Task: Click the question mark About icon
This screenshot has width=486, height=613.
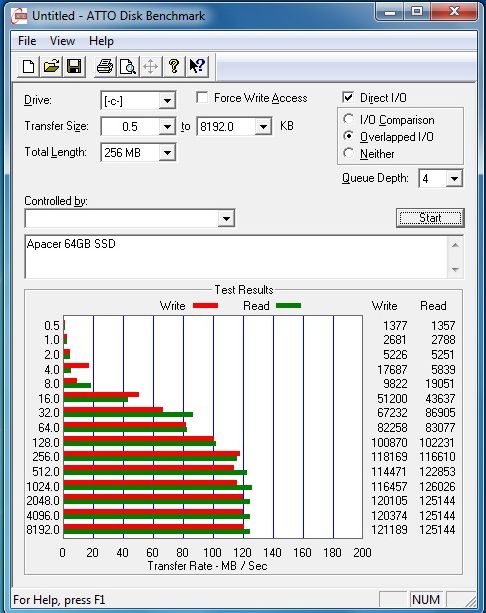Action: pyautogui.click(x=174, y=66)
